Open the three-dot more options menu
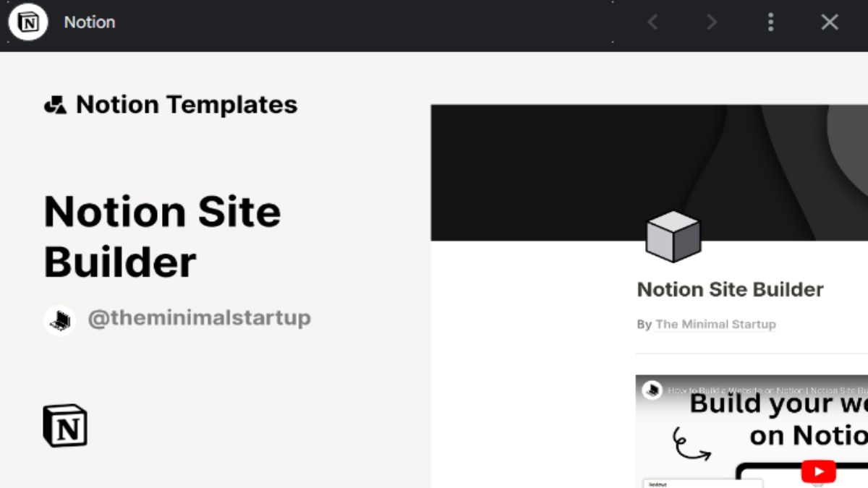 [770, 22]
